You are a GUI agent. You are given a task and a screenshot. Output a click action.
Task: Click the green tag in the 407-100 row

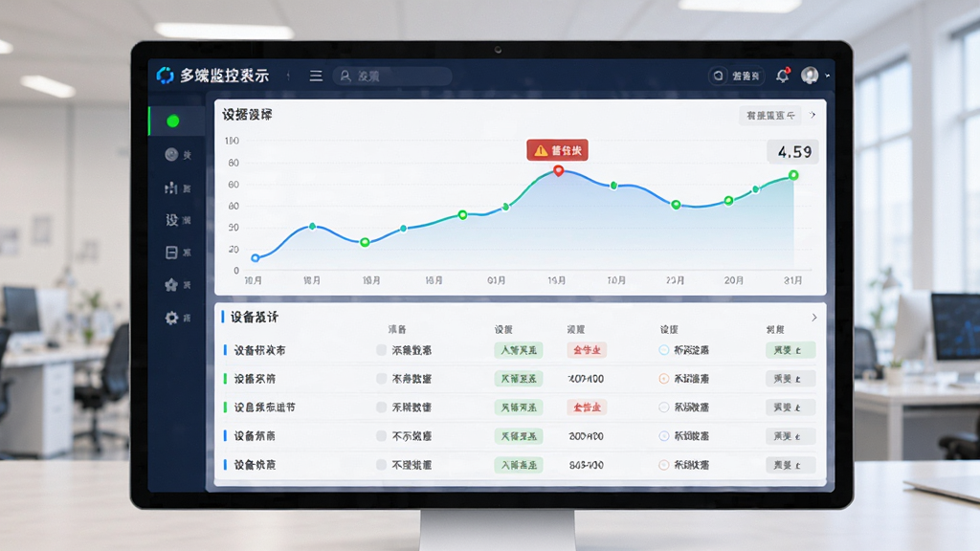tap(519, 379)
